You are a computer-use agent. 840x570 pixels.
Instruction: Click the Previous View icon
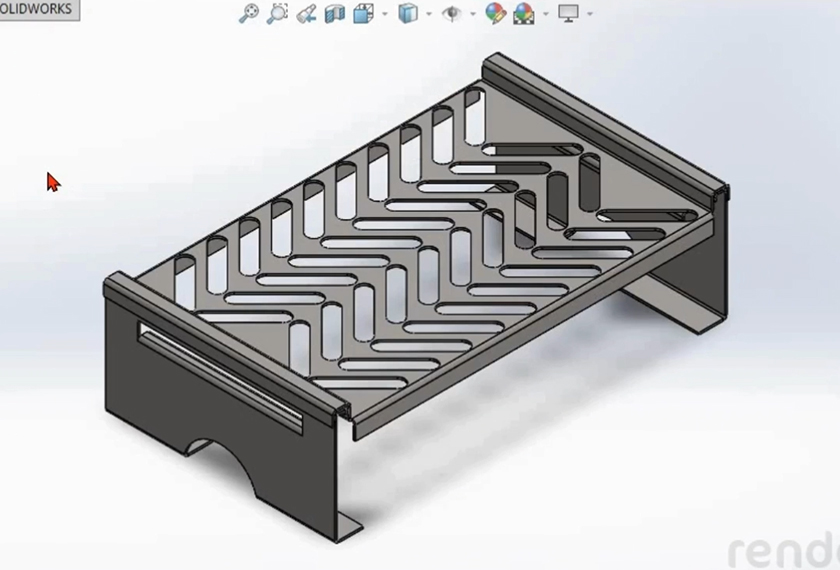[307, 13]
